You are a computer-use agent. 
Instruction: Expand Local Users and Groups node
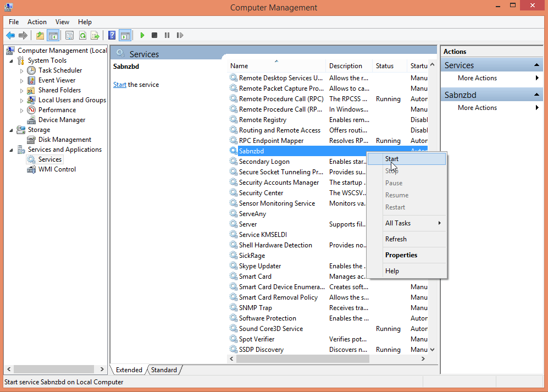22,101
